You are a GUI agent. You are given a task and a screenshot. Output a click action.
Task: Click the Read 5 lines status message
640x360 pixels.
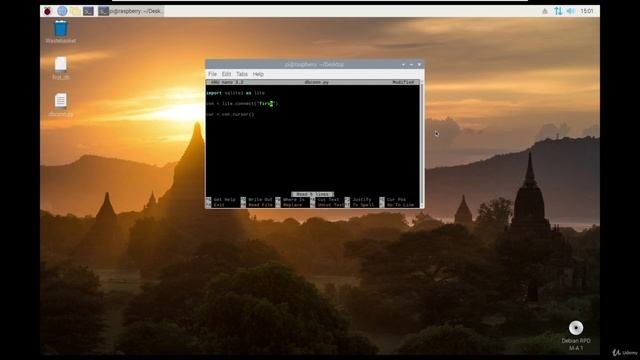click(313, 194)
